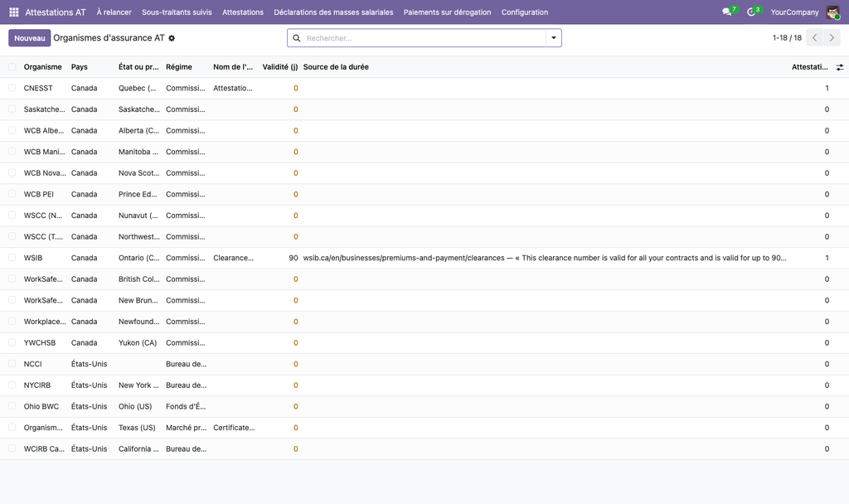Check the WSIB row checkbox
This screenshot has height=504, width=849.
(12, 258)
